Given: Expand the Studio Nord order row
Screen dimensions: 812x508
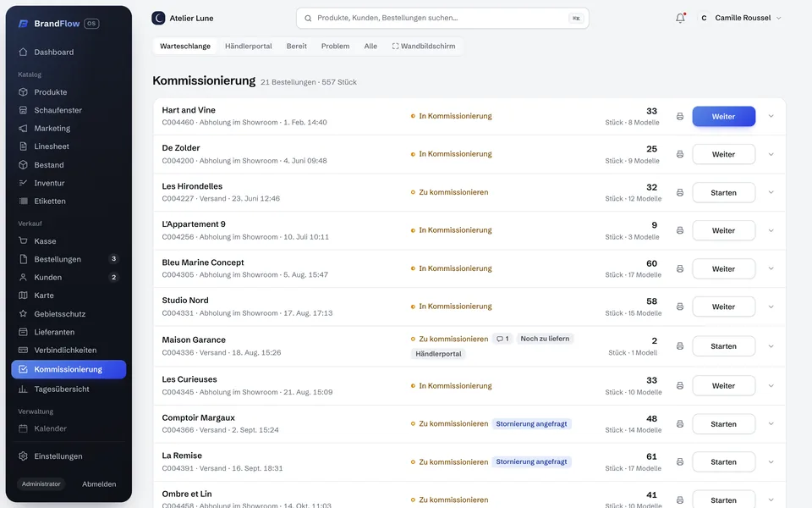Looking at the screenshot, I should (771, 306).
